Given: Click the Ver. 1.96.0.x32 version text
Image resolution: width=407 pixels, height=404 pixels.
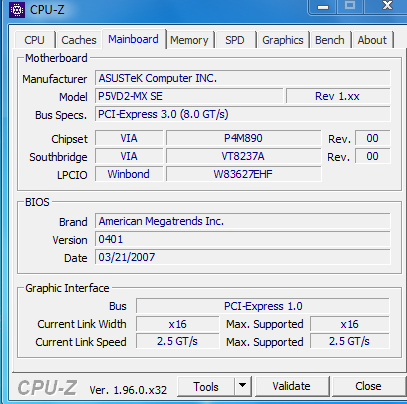Looking at the screenshot, I should tap(128, 390).
